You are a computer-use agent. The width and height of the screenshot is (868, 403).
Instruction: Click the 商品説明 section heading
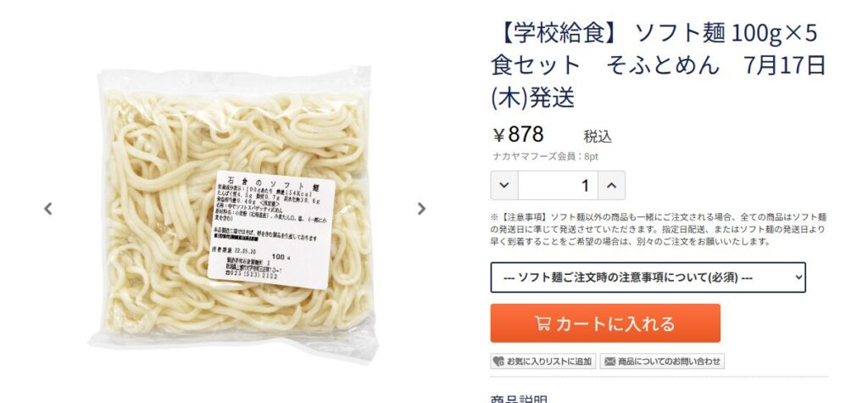click(x=520, y=399)
